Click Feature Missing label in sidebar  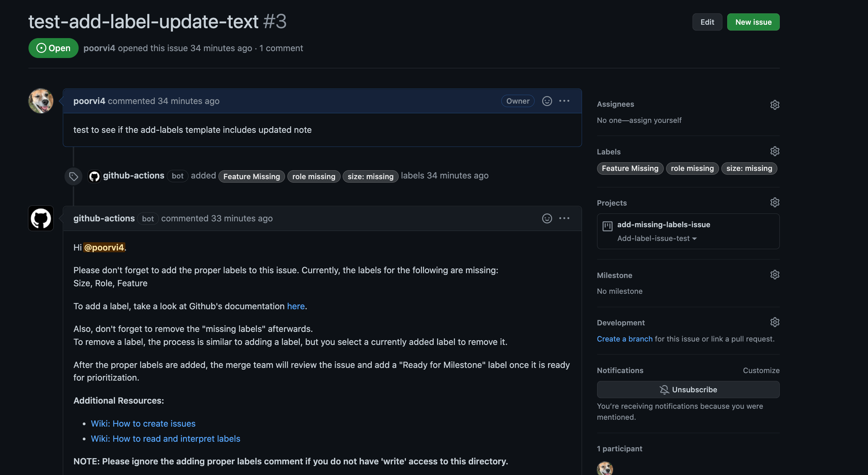point(630,169)
